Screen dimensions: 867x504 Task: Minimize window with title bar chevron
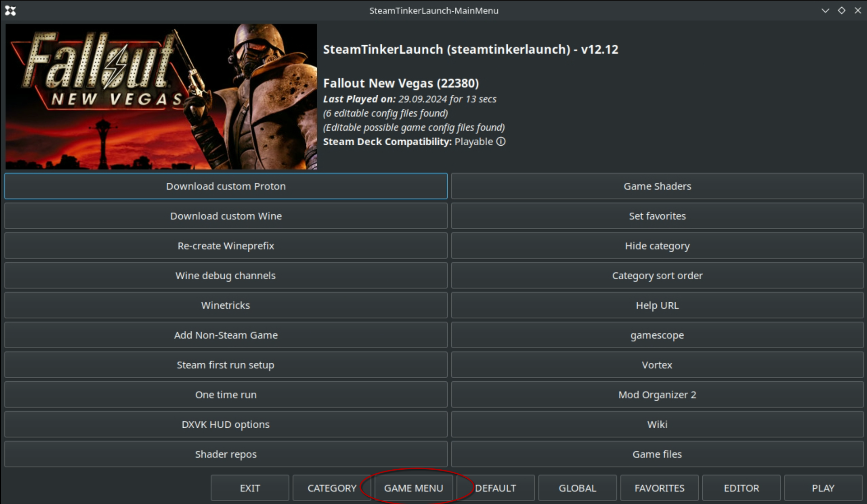pyautogui.click(x=825, y=10)
